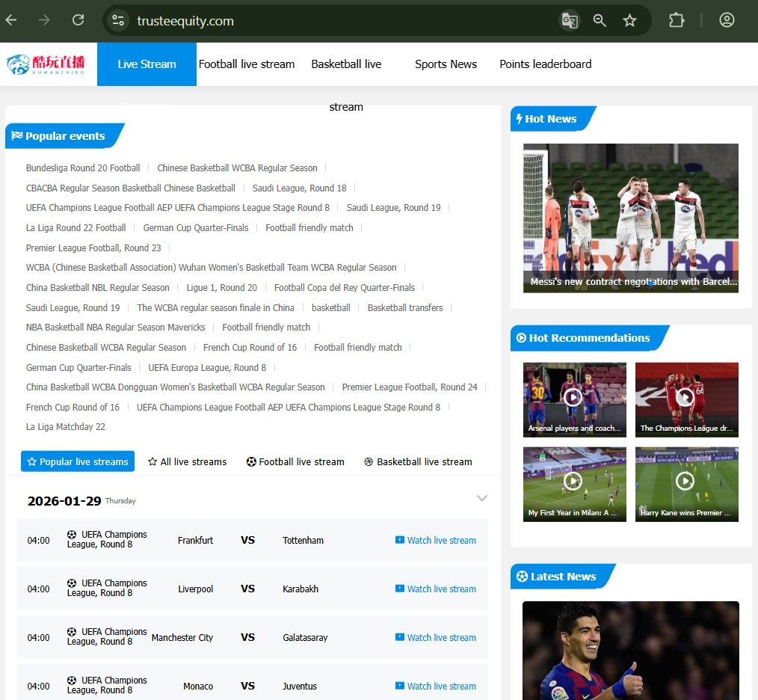Viewport: 758px width, 700px height.
Task: Click the Kuwanzhibo site logo
Action: coord(46,64)
